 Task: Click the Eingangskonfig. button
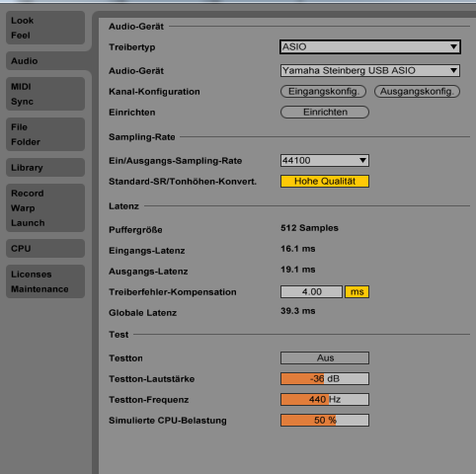tap(323, 91)
